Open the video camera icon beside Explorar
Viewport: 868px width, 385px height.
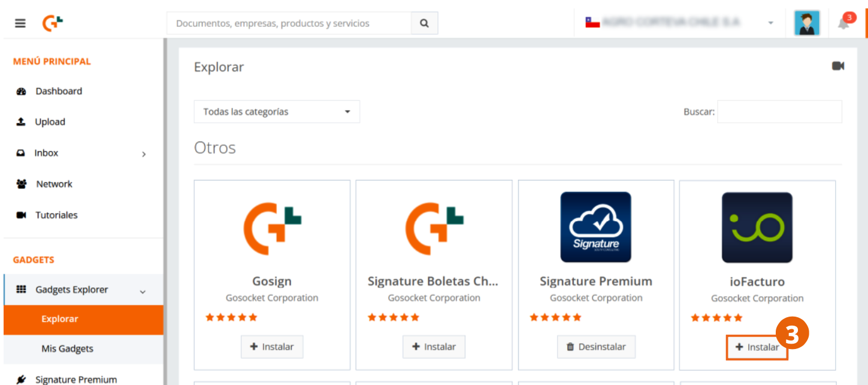pyautogui.click(x=838, y=66)
